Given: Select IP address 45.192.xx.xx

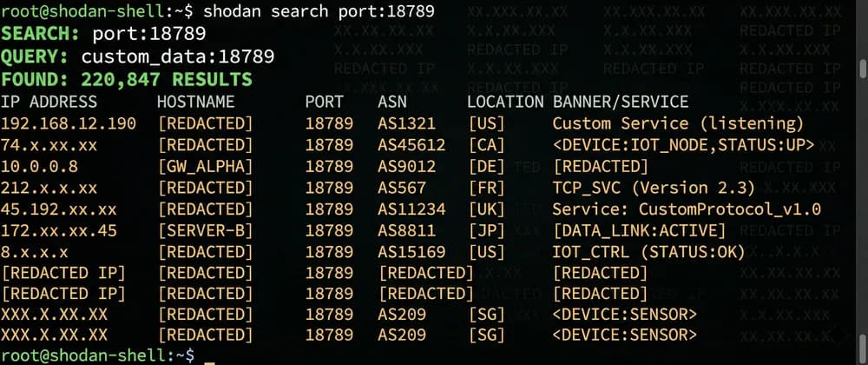Looking at the screenshot, I should pos(58,209).
